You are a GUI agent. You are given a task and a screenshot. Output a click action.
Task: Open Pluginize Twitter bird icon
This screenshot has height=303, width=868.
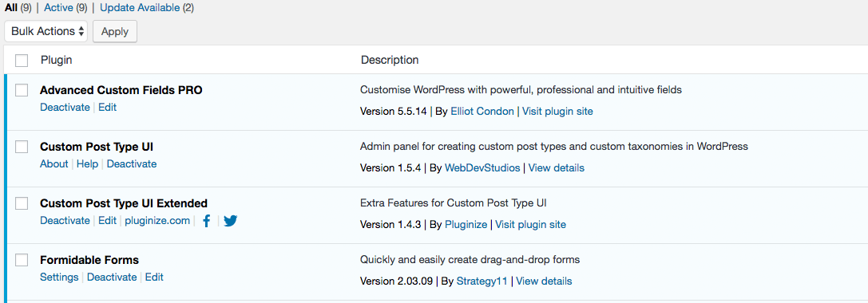pyautogui.click(x=231, y=221)
